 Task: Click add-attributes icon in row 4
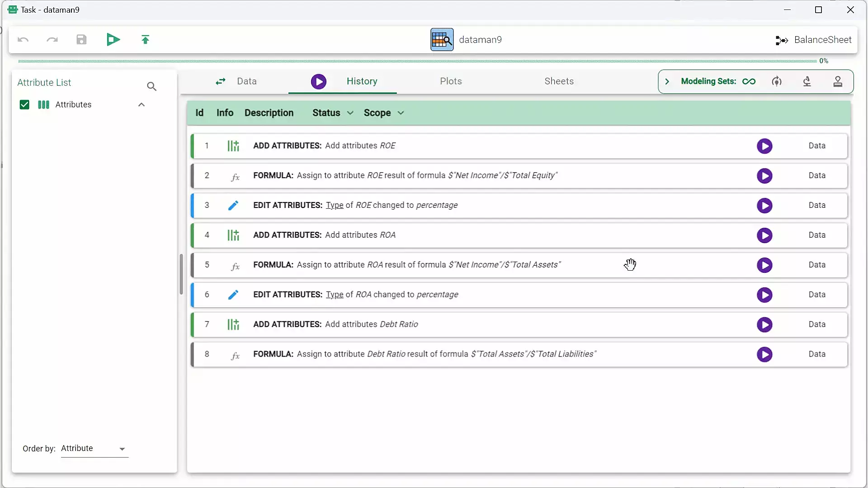233,235
